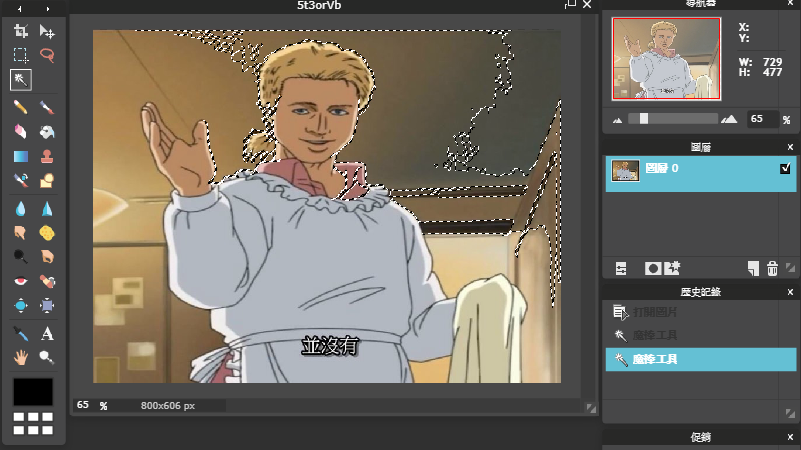Select the Paint Bucket tool
The image size is (801, 450).
(x=47, y=132)
